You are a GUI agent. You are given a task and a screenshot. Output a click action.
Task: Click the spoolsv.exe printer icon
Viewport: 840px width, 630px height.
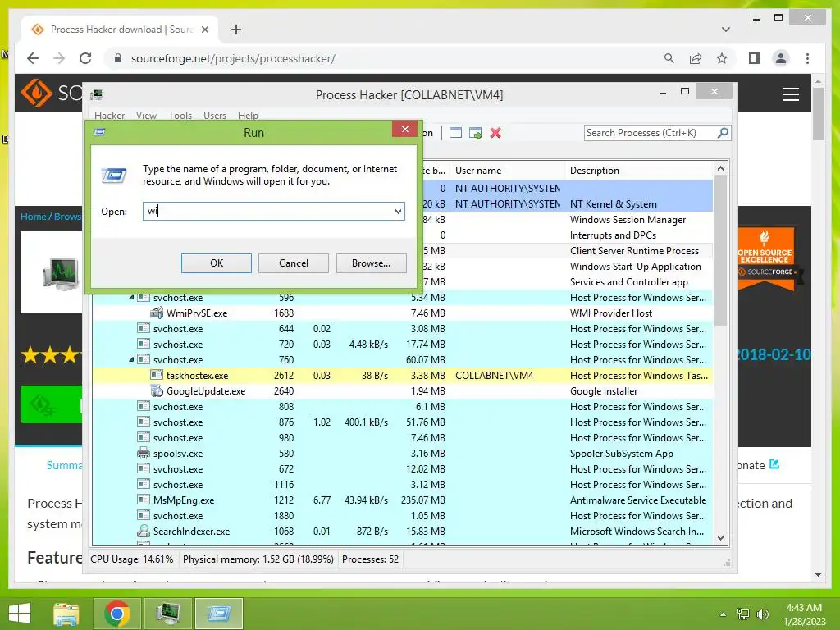[143, 453]
